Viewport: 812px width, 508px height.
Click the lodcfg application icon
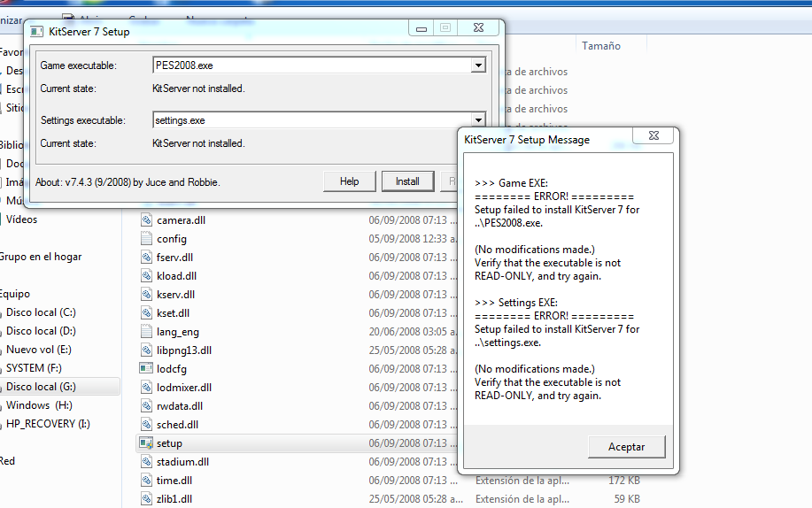pos(146,369)
